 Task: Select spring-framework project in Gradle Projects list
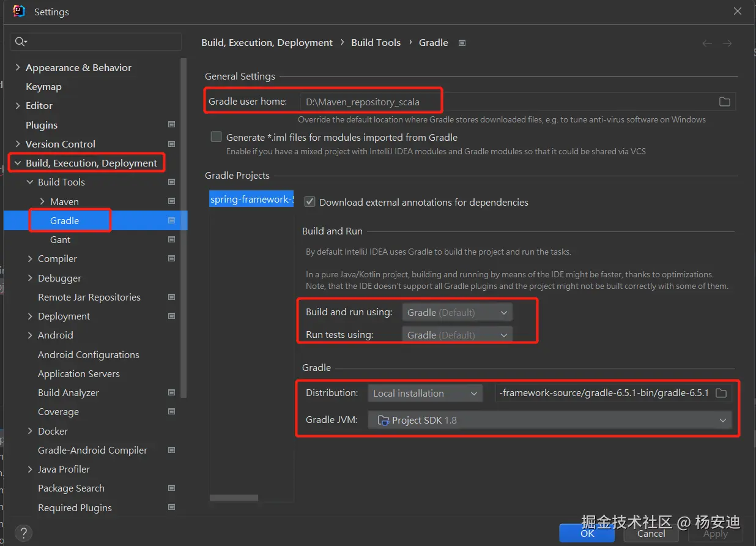point(251,200)
